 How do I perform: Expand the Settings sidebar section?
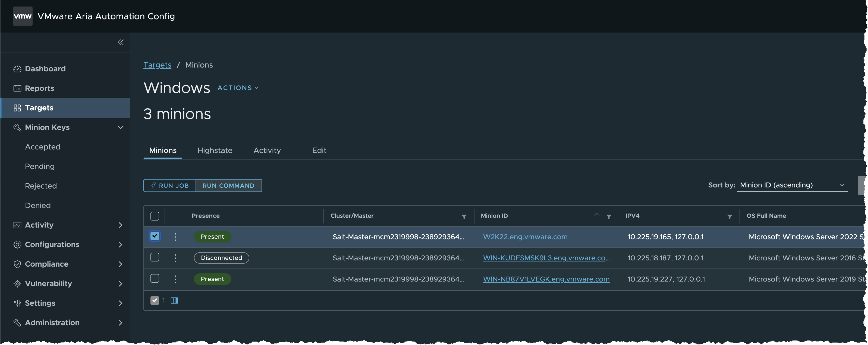tap(121, 303)
